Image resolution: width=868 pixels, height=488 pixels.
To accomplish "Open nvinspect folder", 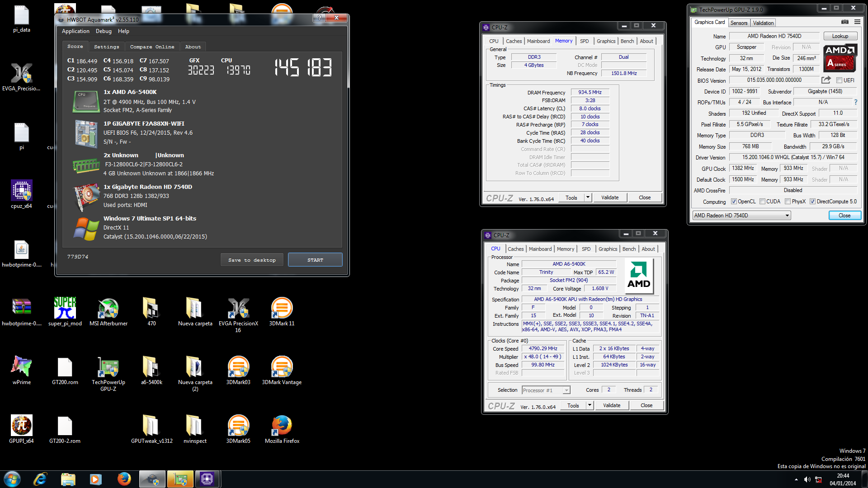I will pos(195,429).
